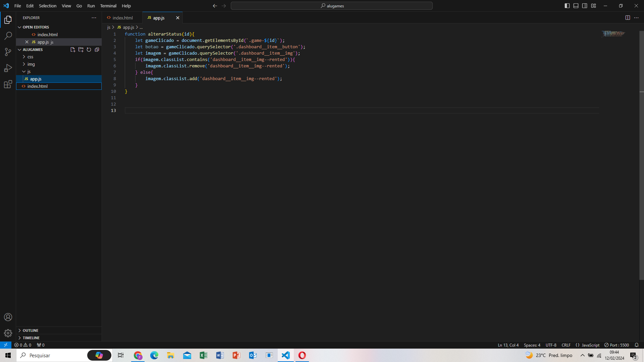Click the Pesquisar taskbar search box

click(x=64, y=355)
